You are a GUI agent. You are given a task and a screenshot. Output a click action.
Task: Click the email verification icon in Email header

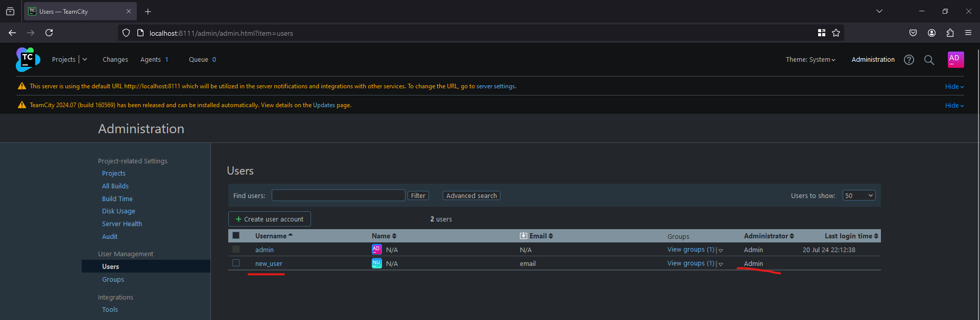click(523, 236)
